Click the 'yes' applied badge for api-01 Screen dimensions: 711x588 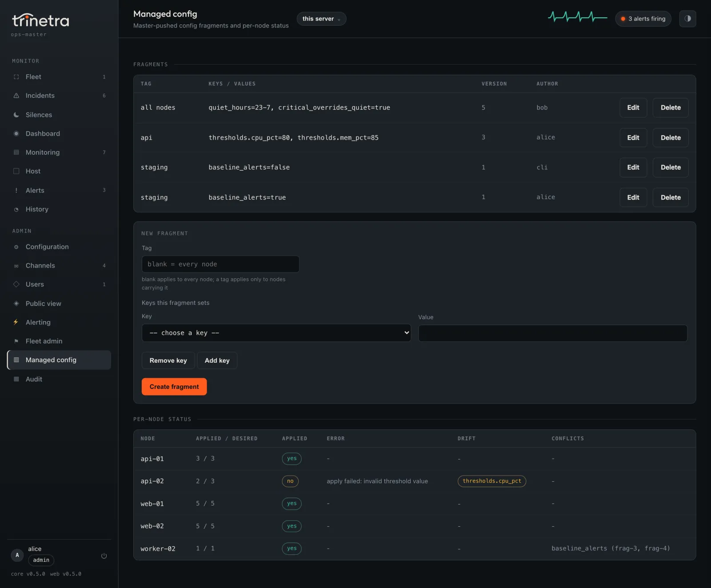[292, 458]
